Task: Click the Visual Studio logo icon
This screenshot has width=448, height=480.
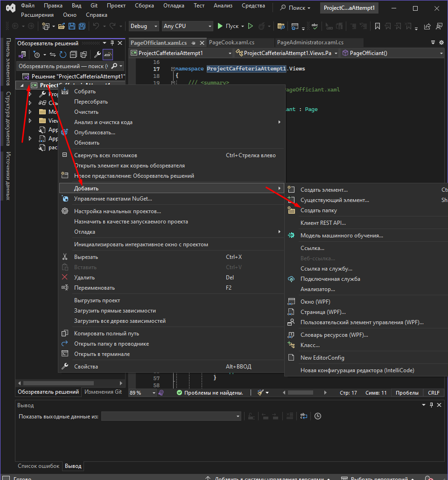Action: (x=11, y=8)
